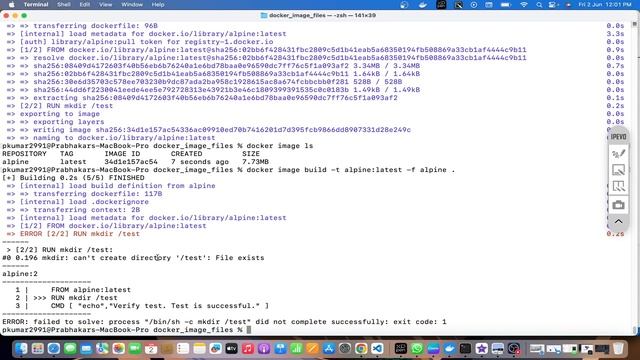This screenshot has width=640, height=360.
Task: Open App Store from the Dock
Action: point(329,349)
